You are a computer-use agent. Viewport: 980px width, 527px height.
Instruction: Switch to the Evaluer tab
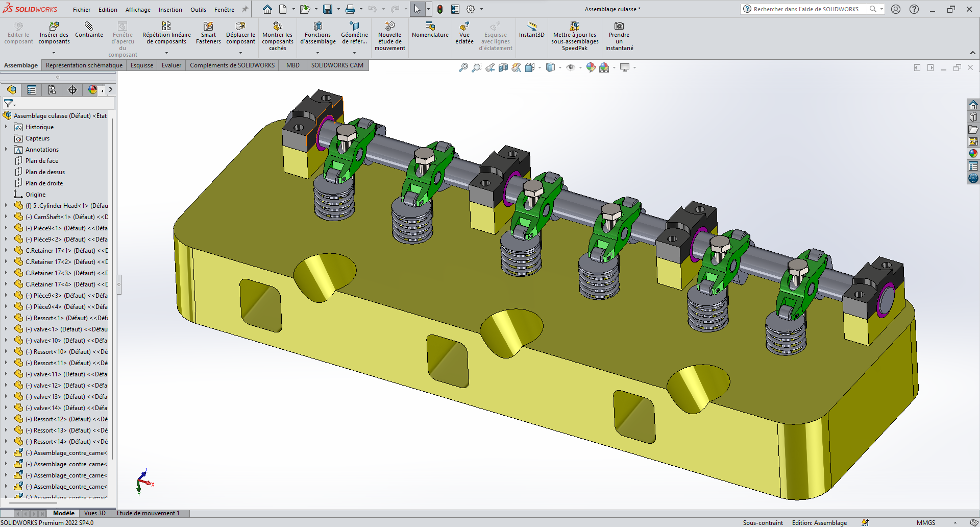click(x=171, y=65)
